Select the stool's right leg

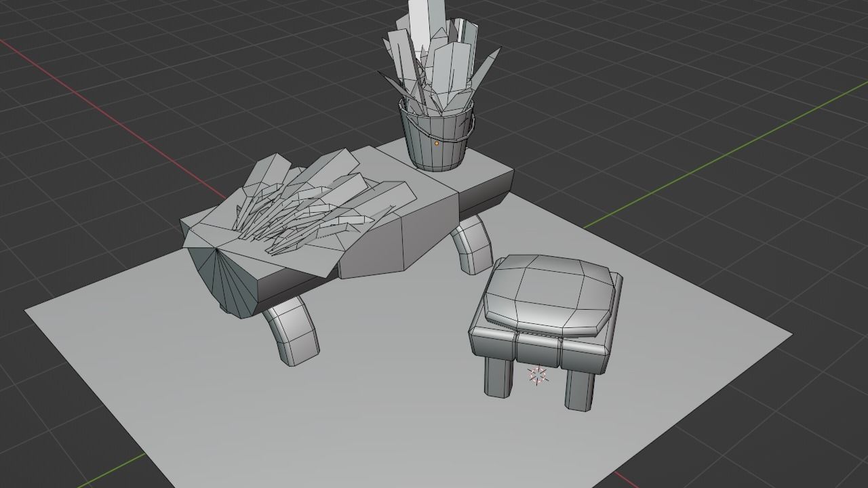[580, 390]
